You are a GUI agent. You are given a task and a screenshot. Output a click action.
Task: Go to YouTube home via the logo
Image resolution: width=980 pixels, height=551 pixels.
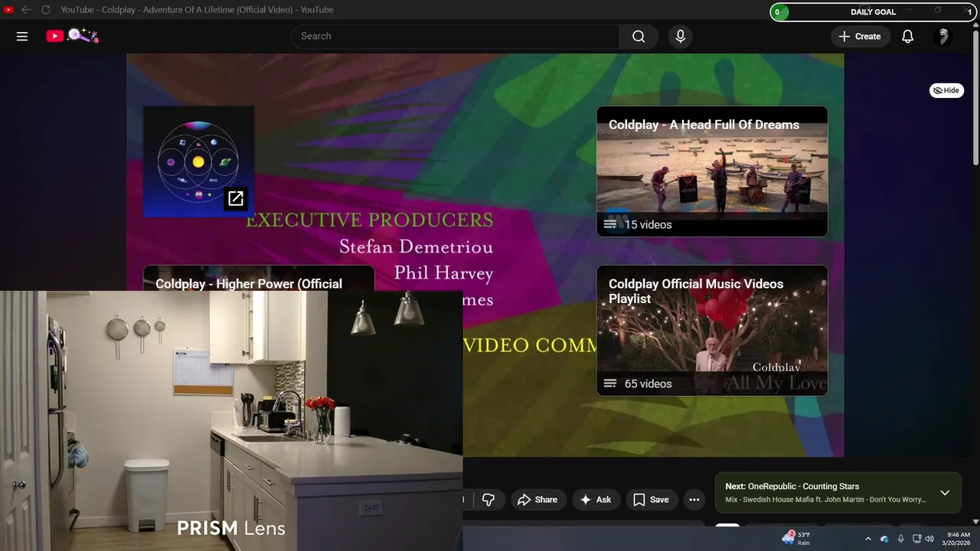[x=72, y=36]
